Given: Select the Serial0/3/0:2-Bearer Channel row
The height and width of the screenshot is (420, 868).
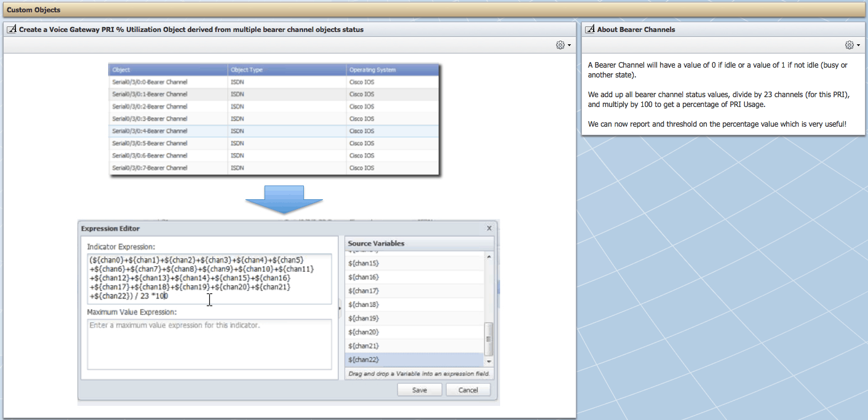Looking at the screenshot, I should pos(274,106).
